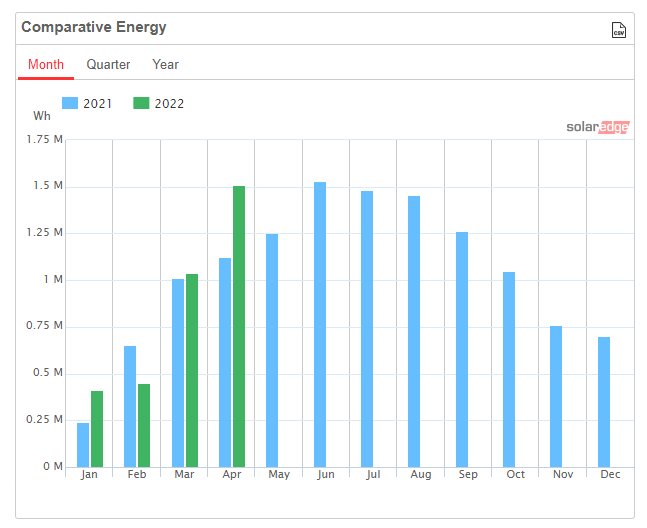Toggle the 2021 series blue legend swatch

(x=70, y=103)
